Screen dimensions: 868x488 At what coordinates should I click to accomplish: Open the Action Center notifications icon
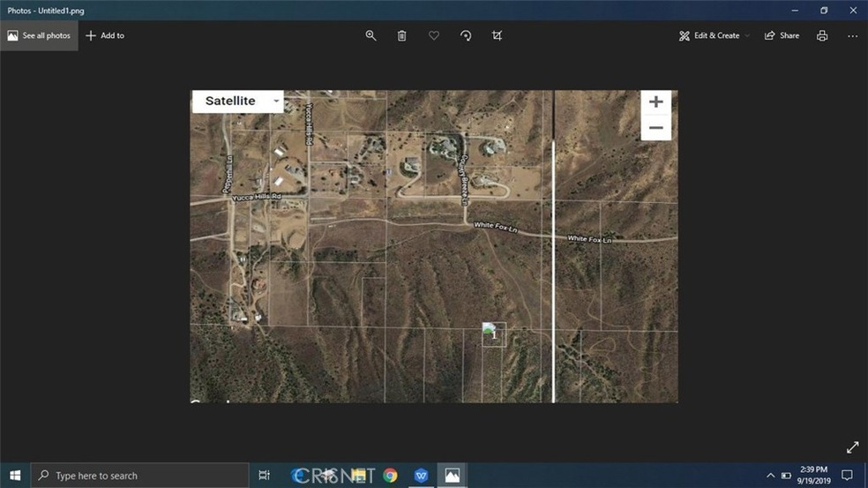[x=847, y=476]
